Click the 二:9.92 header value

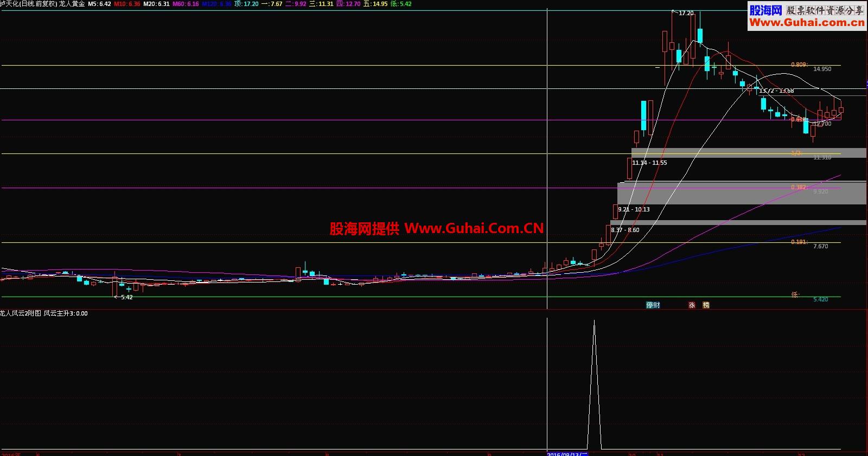pos(296,4)
